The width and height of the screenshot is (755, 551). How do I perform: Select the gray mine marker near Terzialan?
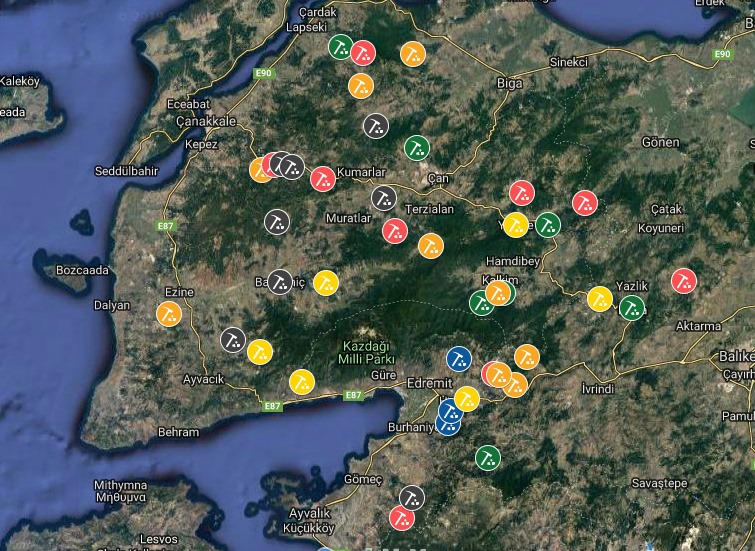(384, 198)
